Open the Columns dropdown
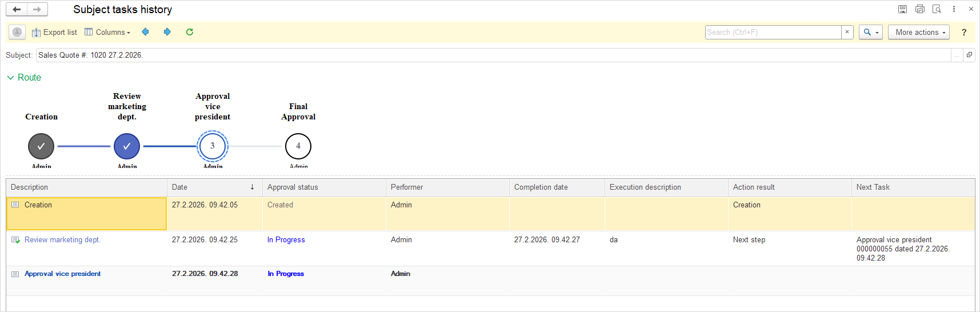Viewport: 980px width, 312px height. pyautogui.click(x=107, y=33)
